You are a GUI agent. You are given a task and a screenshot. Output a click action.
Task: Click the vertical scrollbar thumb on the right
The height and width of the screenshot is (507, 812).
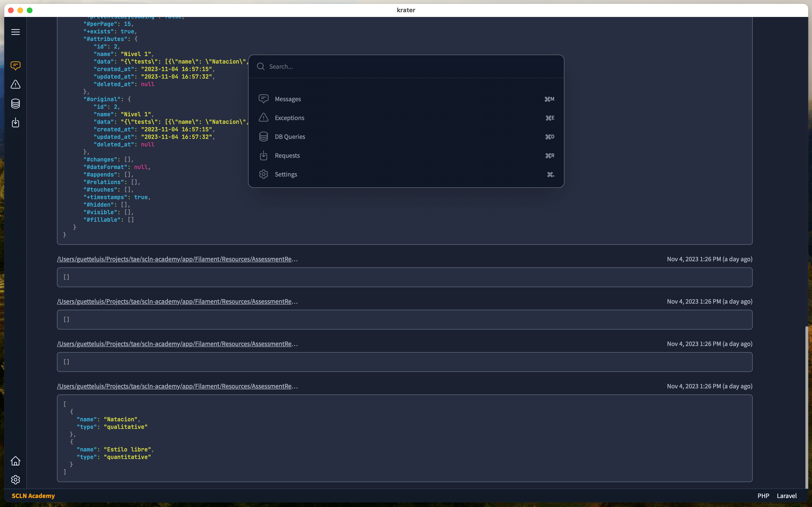pyautogui.click(x=806, y=407)
